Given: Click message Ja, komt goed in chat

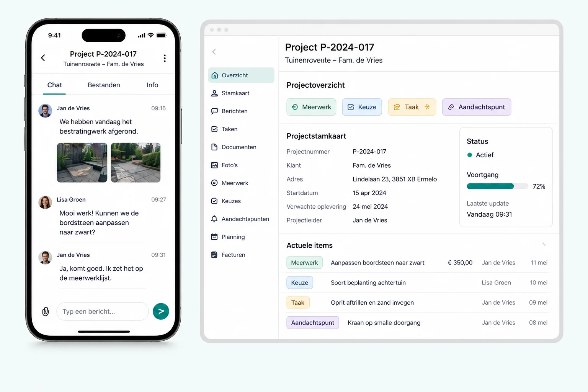Looking at the screenshot, I should pyautogui.click(x=101, y=273).
